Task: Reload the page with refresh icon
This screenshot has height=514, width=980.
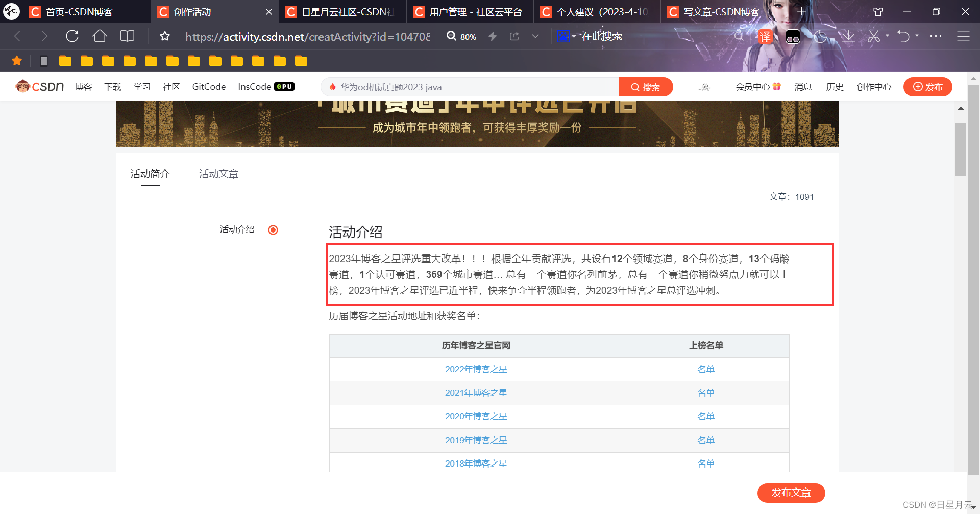Action: click(x=72, y=36)
